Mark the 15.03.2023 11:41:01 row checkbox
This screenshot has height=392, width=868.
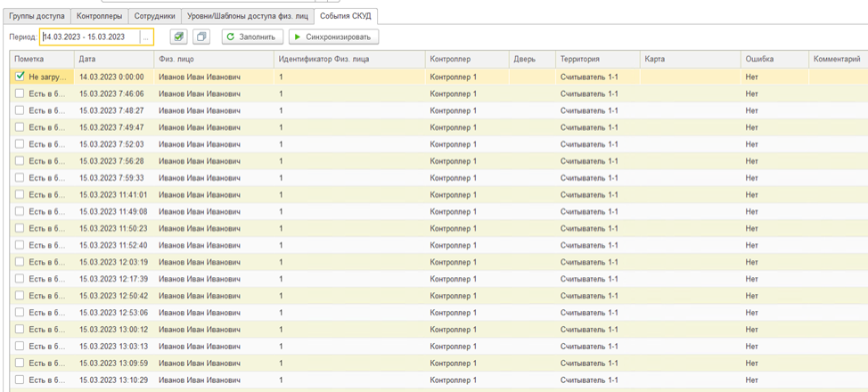[x=20, y=194]
